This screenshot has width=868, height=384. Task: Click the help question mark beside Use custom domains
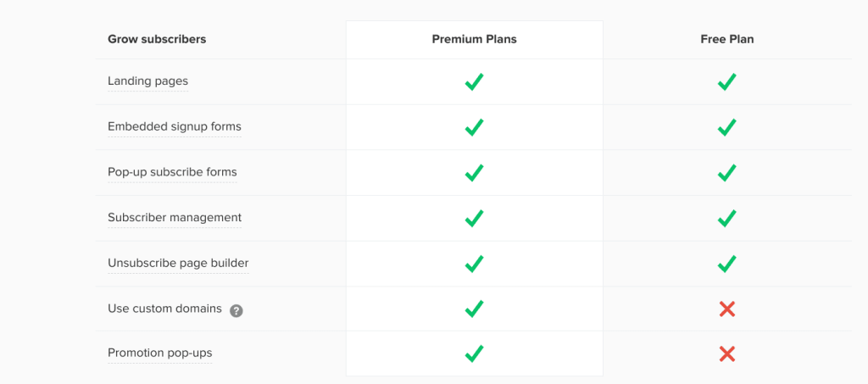236,310
